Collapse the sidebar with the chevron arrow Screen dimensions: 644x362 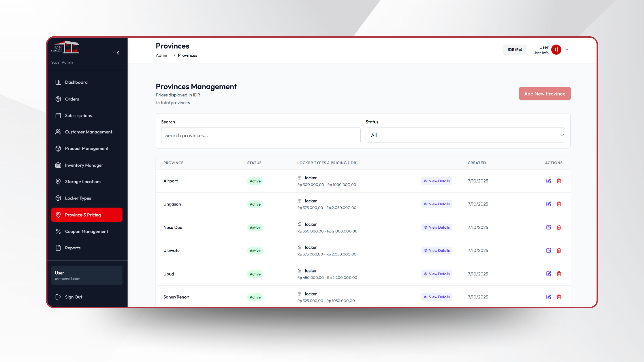point(118,53)
